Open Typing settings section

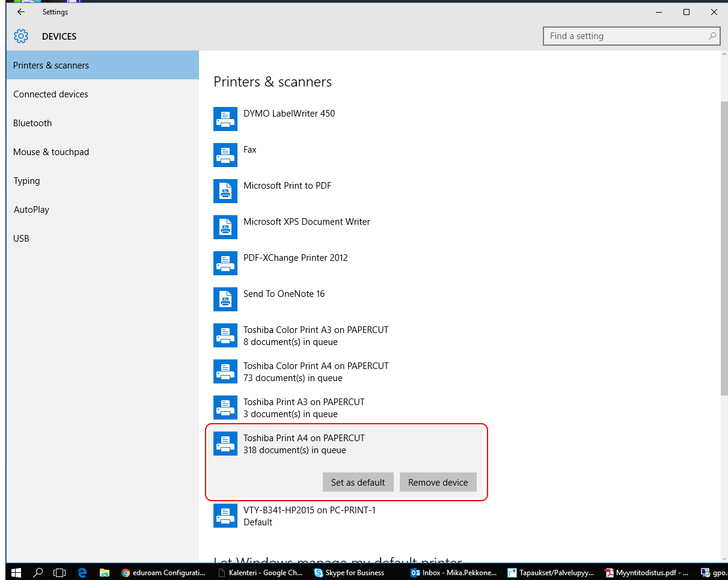(103, 180)
